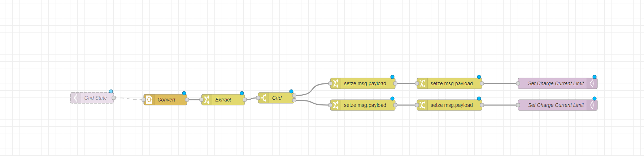Click changed dot on lower-row first setze msg.payload
Image resolution: width=644 pixels, height=156 pixels.
pos(392,99)
